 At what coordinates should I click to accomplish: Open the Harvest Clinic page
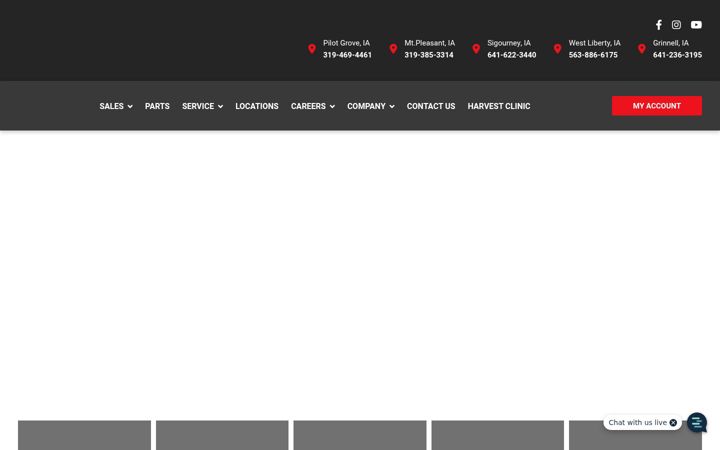click(499, 106)
